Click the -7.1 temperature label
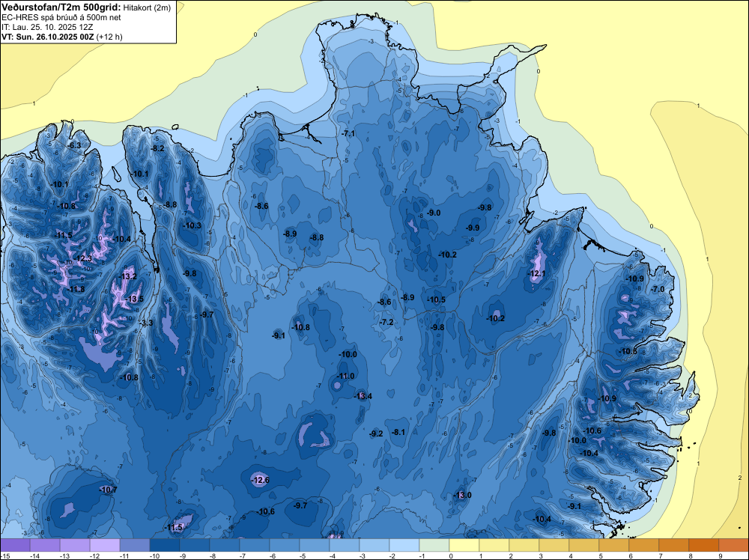749x560 pixels. point(348,134)
